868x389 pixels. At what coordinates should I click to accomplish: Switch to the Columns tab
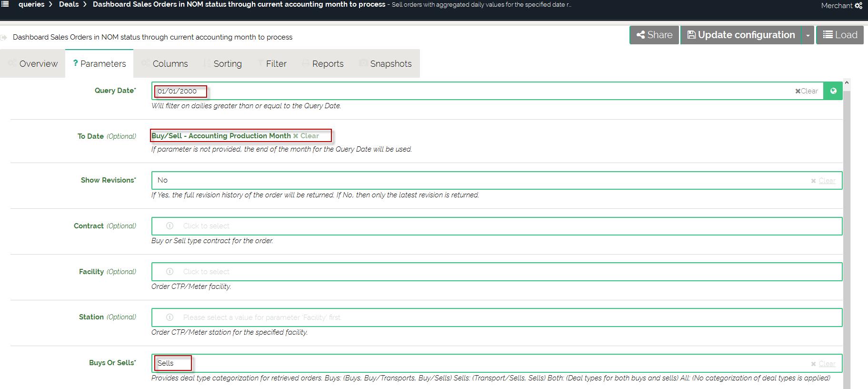point(170,64)
